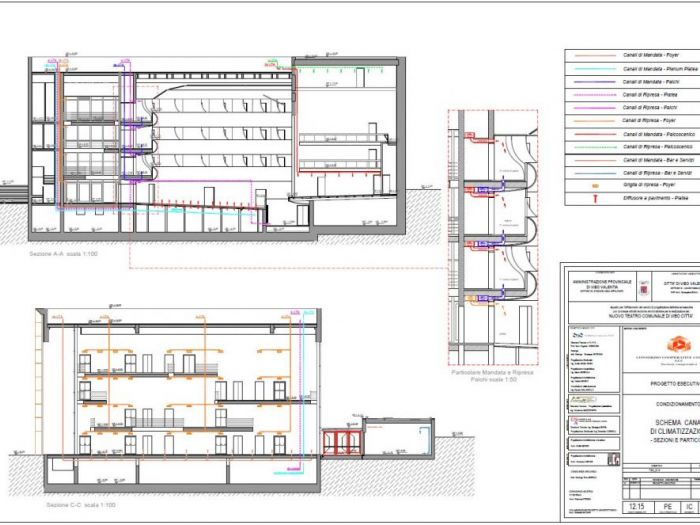Image resolution: width=700 pixels, height=525 pixels.
Task: Click the cyan Plenum Platea line sample in legend
Action: pyautogui.click(x=595, y=69)
